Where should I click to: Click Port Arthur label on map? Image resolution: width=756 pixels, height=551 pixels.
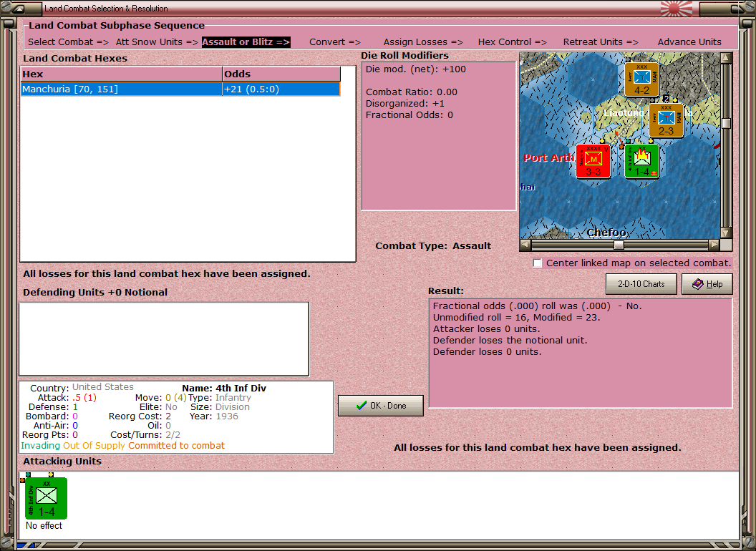click(548, 157)
